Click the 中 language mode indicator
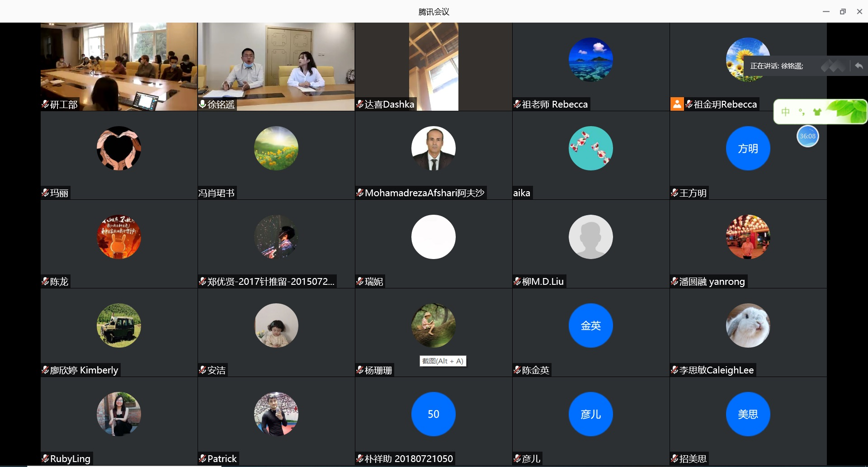The width and height of the screenshot is (868, 467). [786, 112]
